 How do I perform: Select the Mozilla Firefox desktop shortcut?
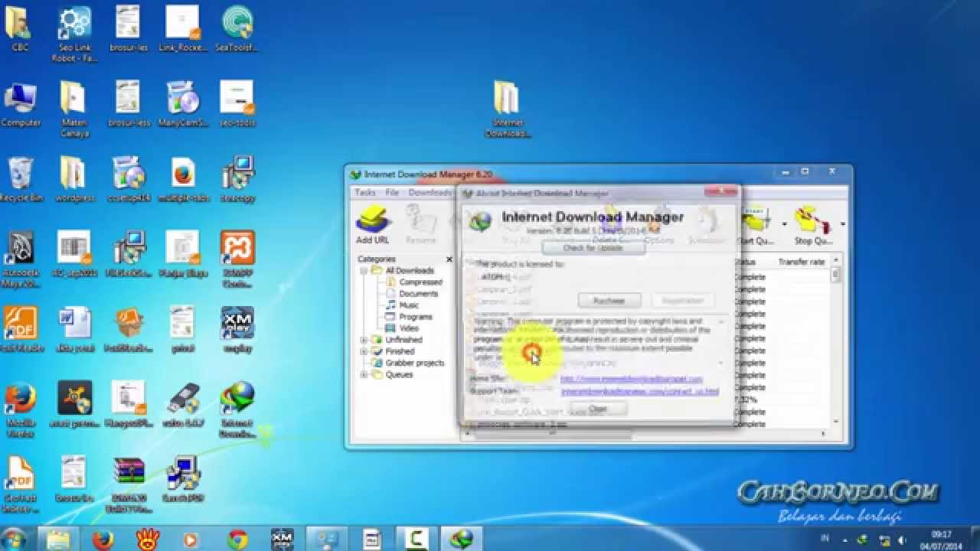[x=21, y=410]
